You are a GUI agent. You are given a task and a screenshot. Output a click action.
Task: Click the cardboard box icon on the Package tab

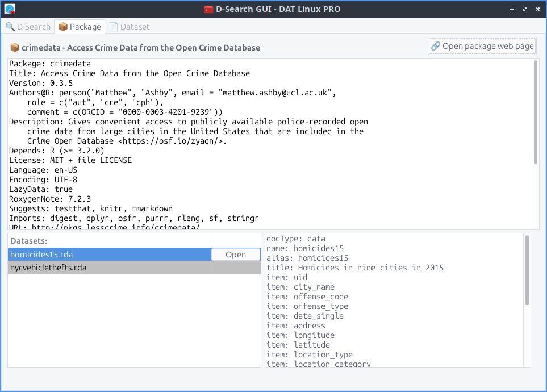[x=62, y=26]
